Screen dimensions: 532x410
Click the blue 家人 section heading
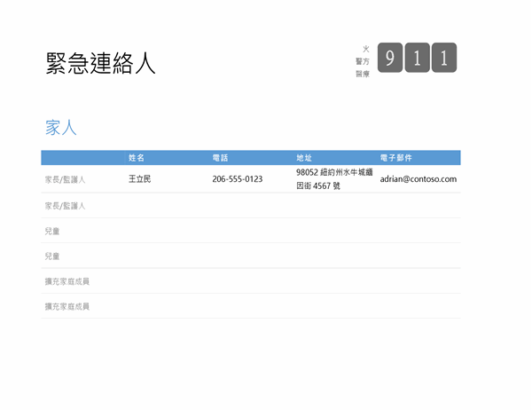point(61,127)
